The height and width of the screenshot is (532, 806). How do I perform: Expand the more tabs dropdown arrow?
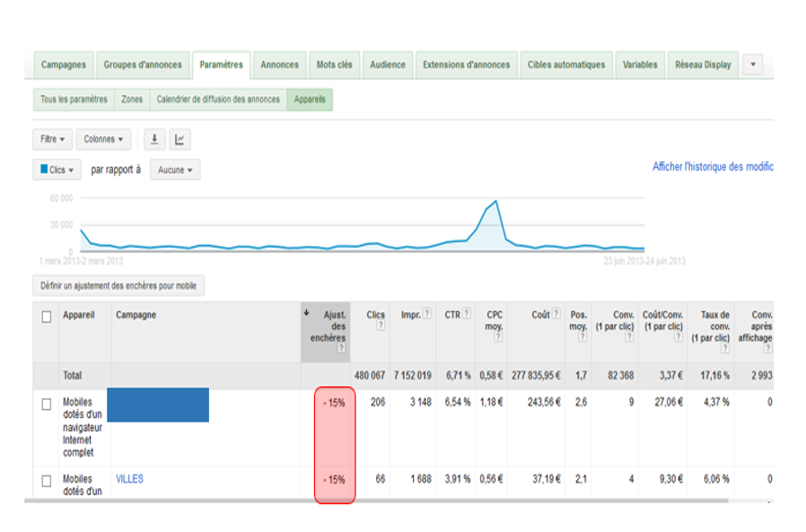point(753,65)
